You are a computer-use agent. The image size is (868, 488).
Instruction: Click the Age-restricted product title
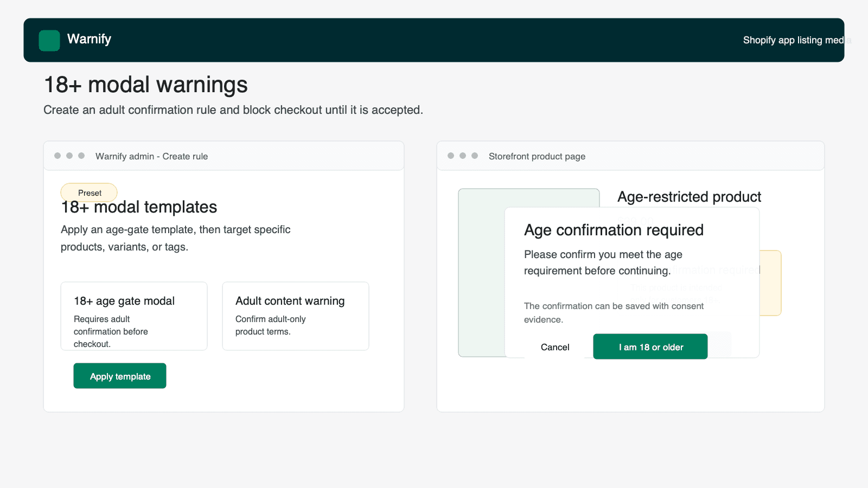689,197
